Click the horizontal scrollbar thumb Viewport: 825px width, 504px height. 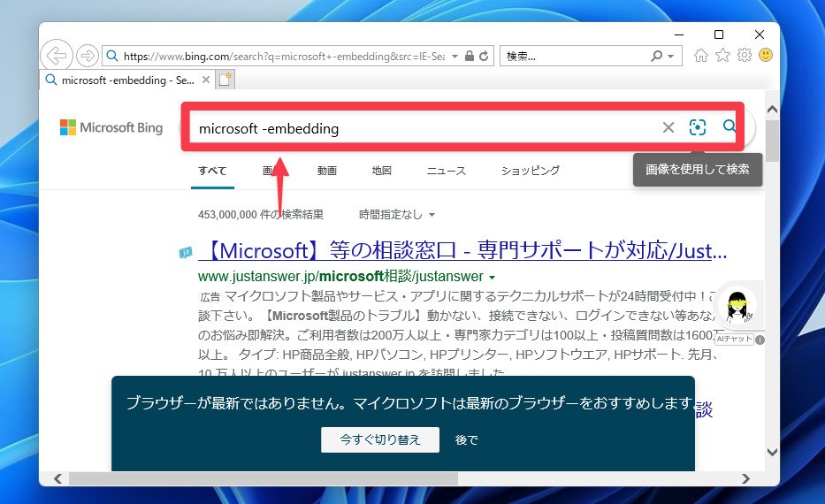(x=264, y=478)
